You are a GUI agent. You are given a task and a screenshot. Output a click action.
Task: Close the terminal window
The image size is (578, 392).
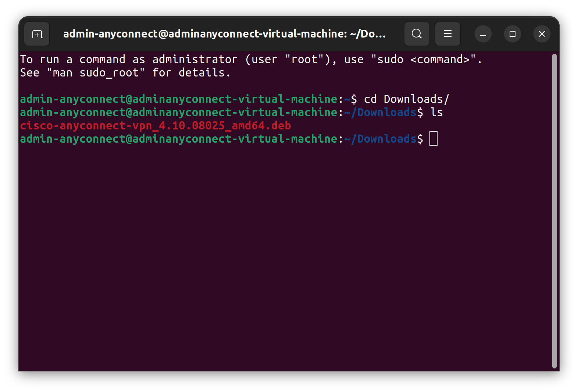(x=542, y=34)
